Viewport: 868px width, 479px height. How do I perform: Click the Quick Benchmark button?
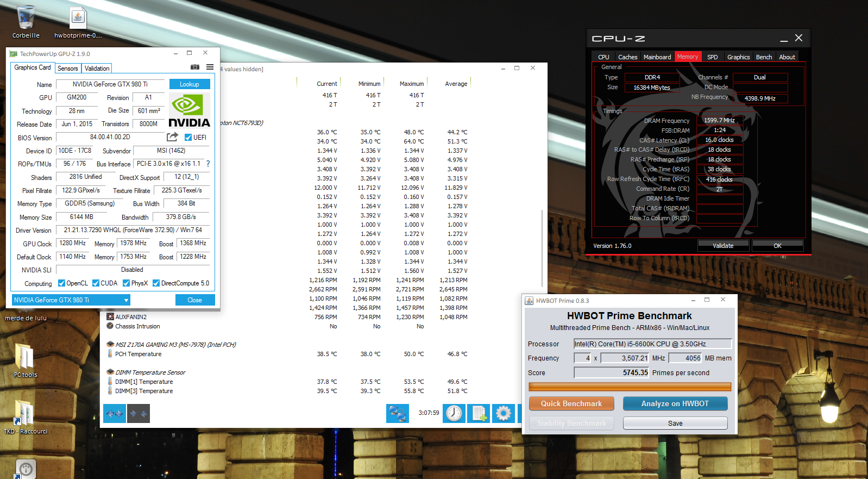(571, 403)
